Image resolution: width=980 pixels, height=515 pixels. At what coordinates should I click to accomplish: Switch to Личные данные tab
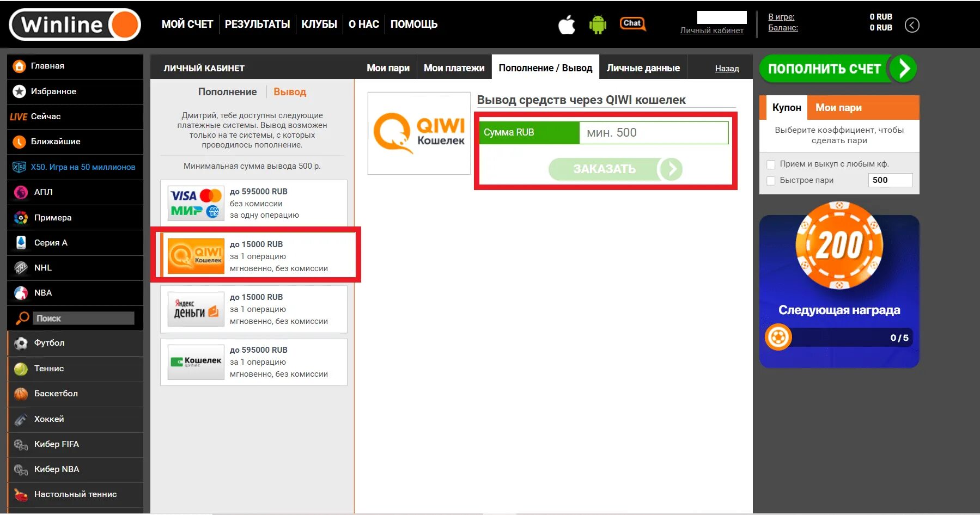click(x=643, y=68)
